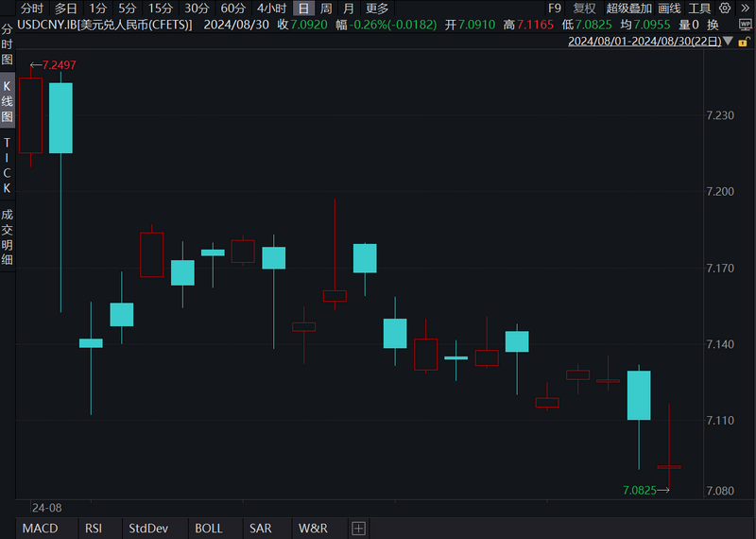Select the 5分 interval
Screen dimensions: 756x539
(x=128, y=9)
